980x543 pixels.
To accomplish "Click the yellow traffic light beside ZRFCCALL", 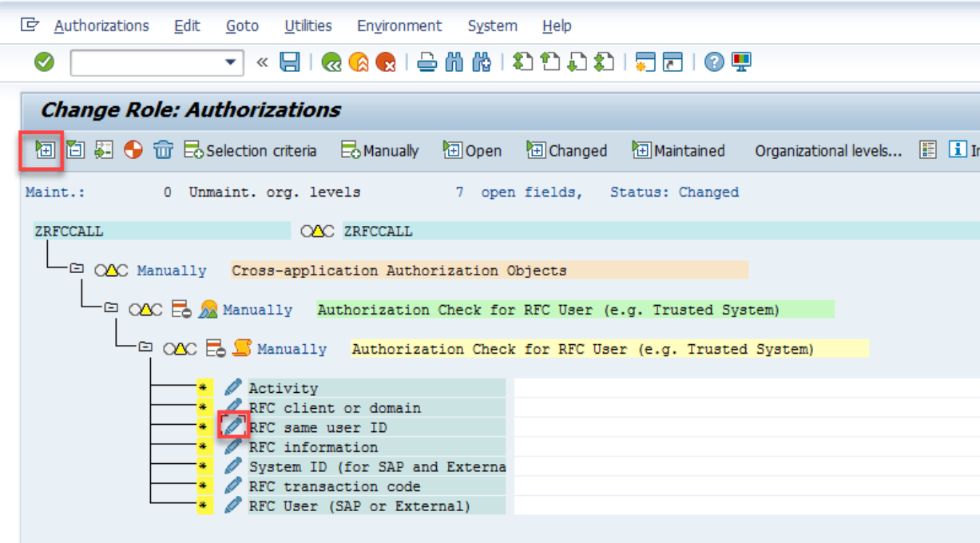I will click(x=318, y=232).
